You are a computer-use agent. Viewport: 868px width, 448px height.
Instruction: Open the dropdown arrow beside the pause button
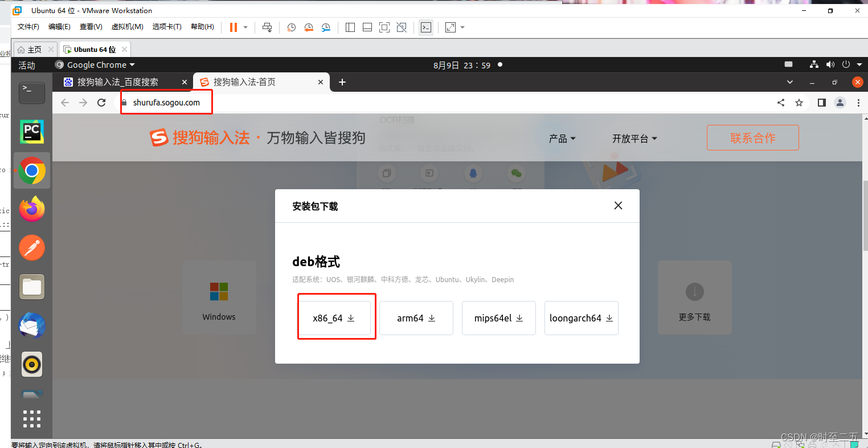click(245, 27)
